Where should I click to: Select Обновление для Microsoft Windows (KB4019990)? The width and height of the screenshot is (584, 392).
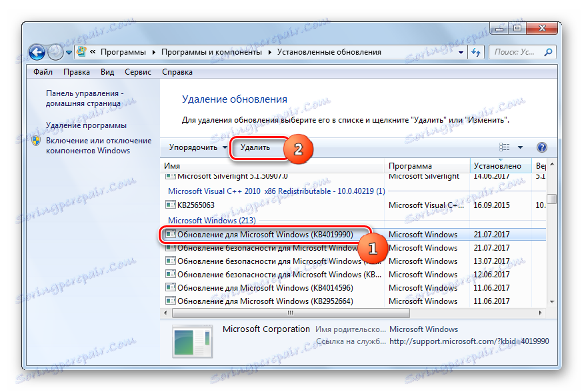pos(355,235)
